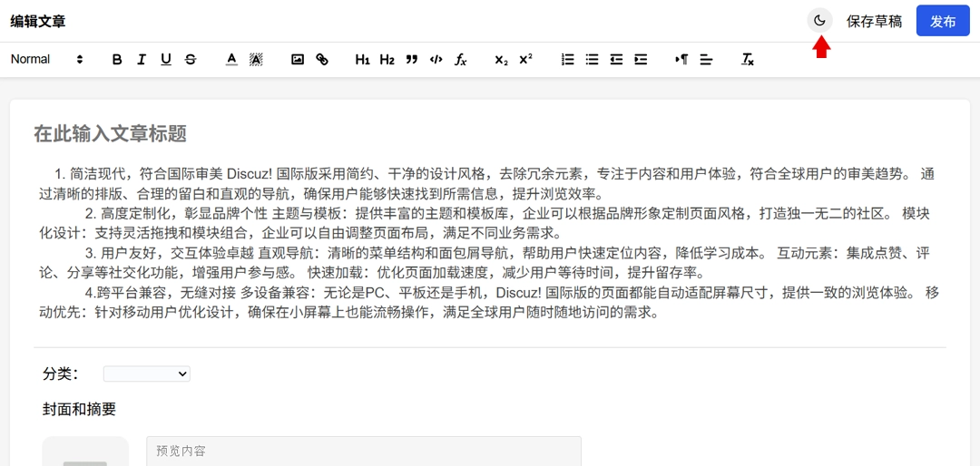Image resolution: width=980 pixels, height=466 pixels.
Task: Insert a code block
Action: (x=436, y=59)
